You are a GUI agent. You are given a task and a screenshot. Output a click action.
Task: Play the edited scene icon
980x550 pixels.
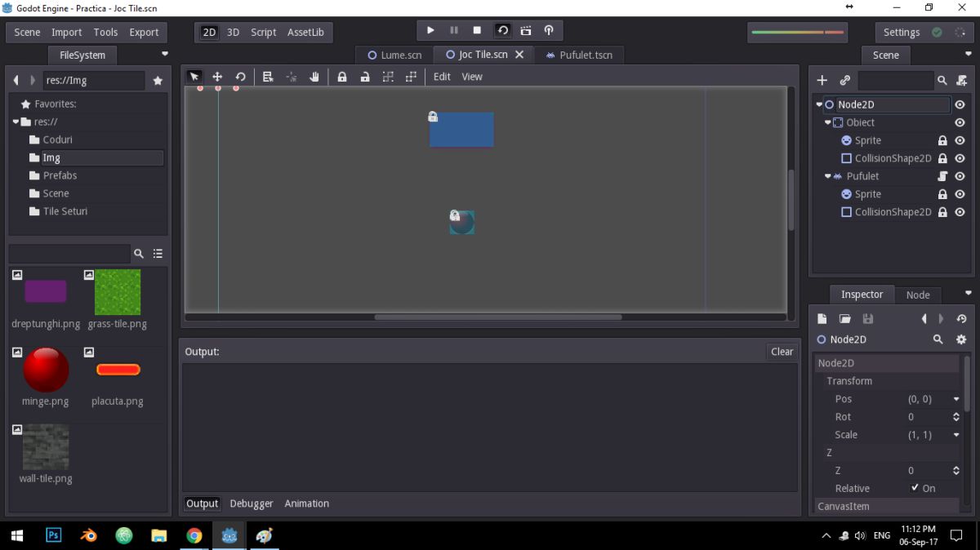[x=502, y=30]
